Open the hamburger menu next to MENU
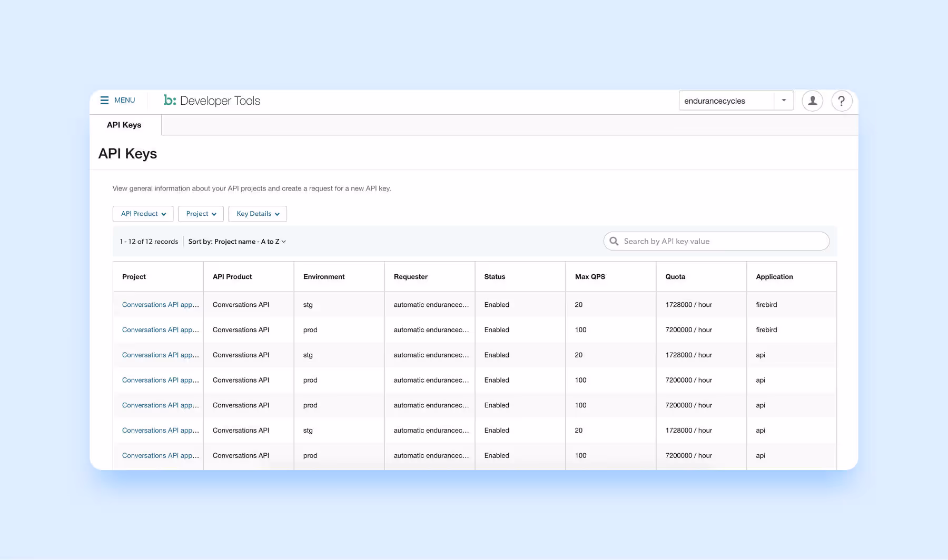Screen dimensions: 948x560 click(105, 100)
